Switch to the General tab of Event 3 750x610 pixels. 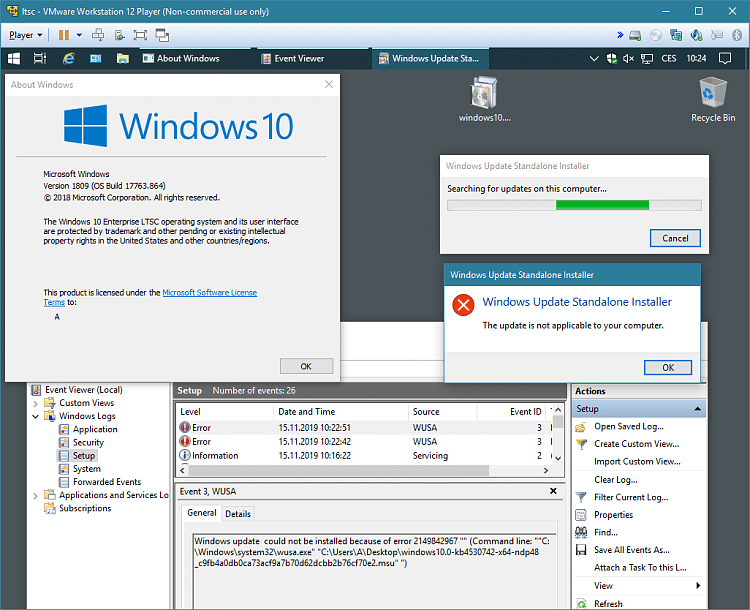[202, 513]
